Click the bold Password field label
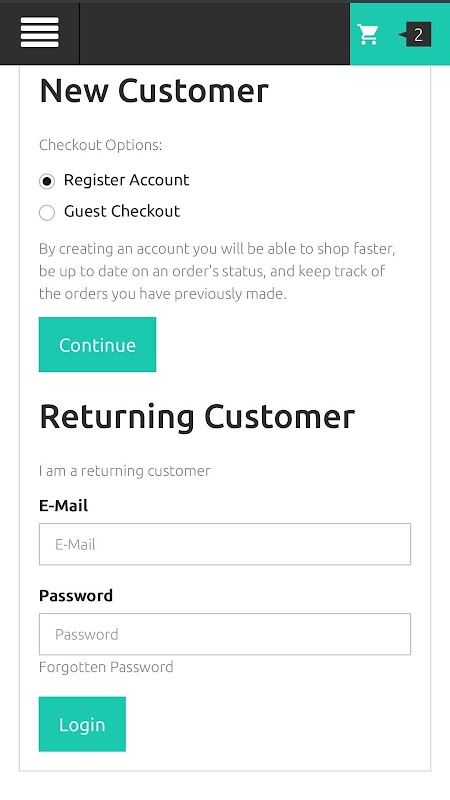 [76, 595]
